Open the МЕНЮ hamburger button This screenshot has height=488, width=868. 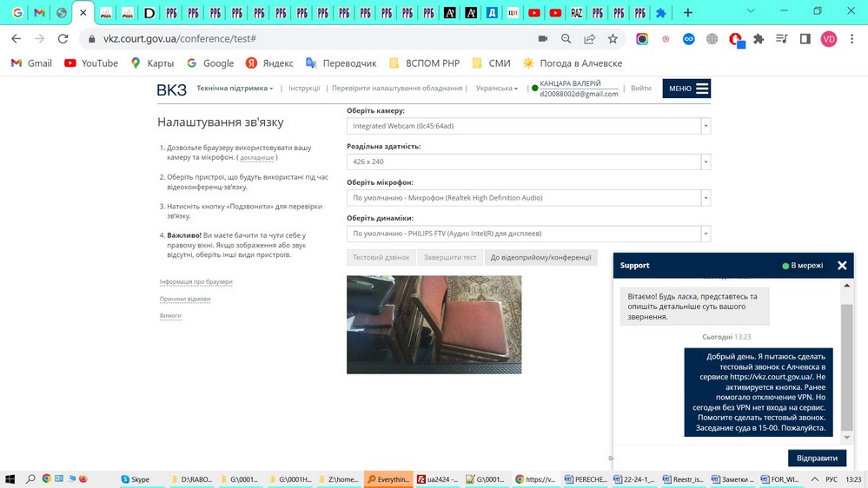(686, 89)
